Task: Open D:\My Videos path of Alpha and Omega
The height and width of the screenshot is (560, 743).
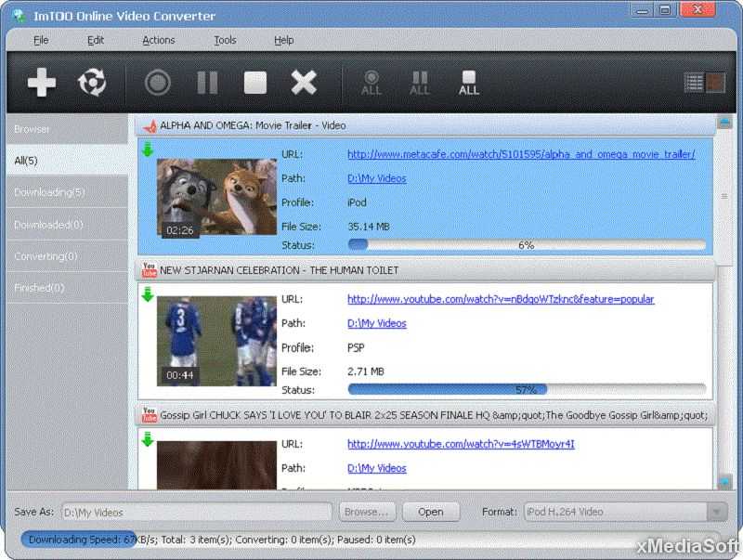Action: click(377, 178)
